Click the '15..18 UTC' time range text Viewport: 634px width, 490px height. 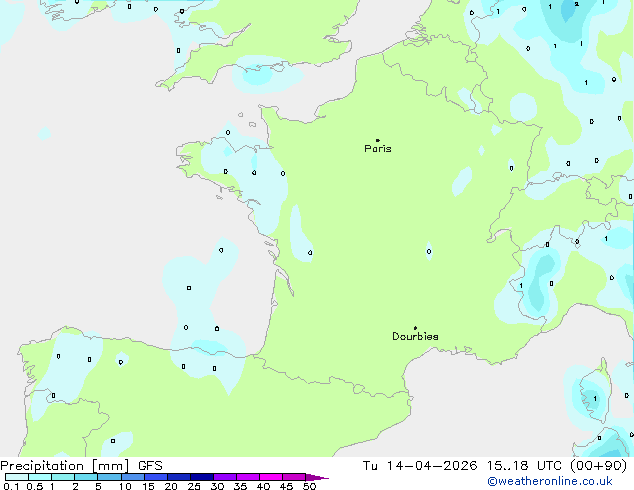click(524, 466)
